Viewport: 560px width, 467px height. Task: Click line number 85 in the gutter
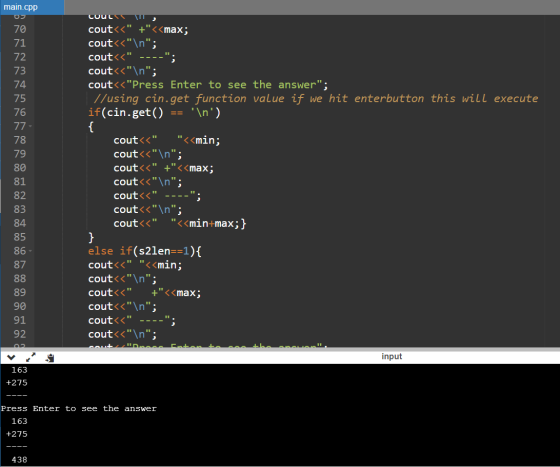tap(20, 237)
